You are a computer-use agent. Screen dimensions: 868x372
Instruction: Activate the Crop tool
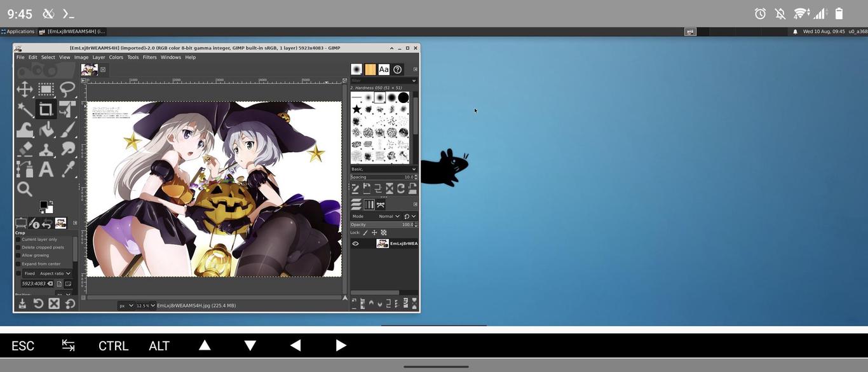point(46,108)
